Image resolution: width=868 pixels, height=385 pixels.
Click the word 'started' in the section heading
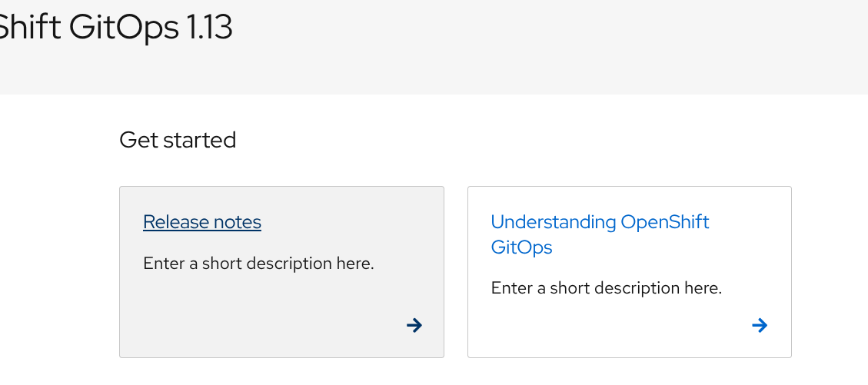coord(205,140)
